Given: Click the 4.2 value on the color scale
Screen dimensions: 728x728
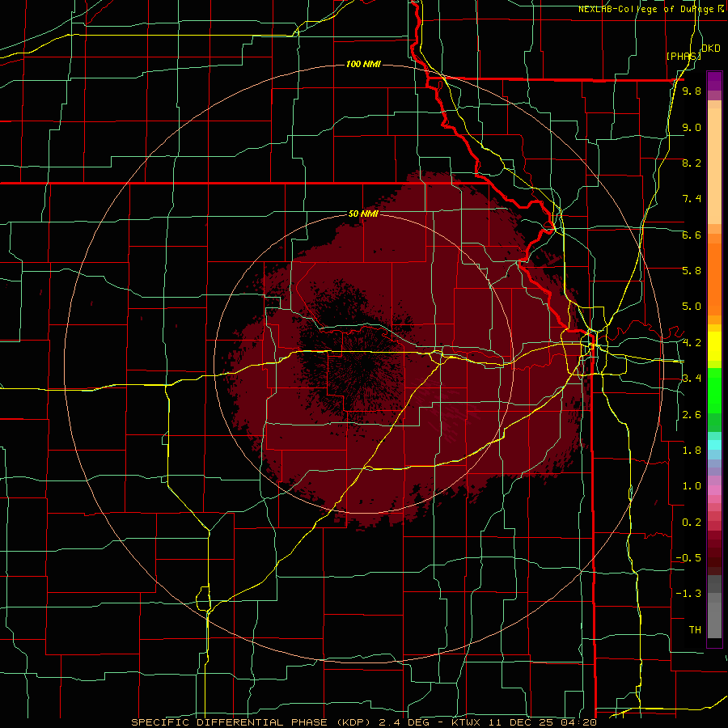Looking at the screenshot, I should point(692,343).
